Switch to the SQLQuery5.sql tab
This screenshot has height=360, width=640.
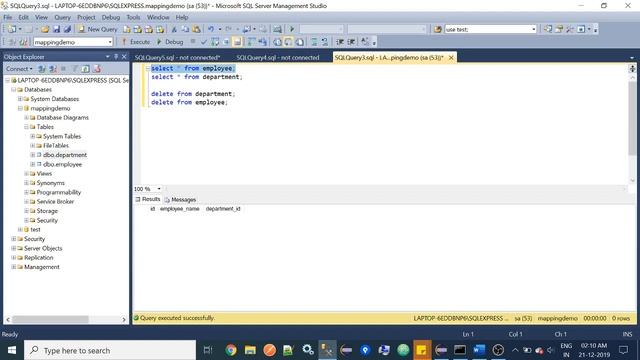point(178,58)
